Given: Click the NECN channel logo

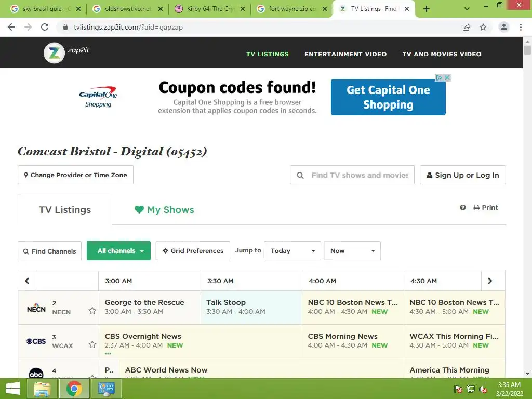Looking at the screenshot, I should point(36,308).
